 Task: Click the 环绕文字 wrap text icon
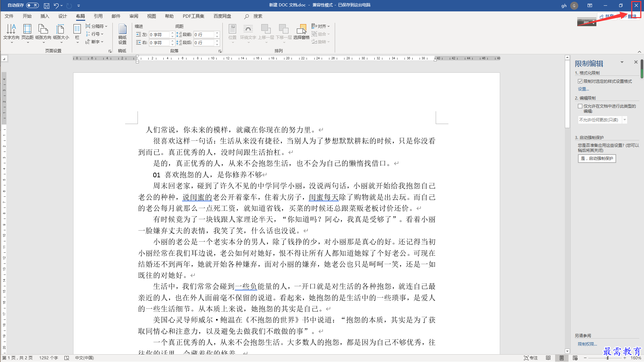click(248, 29)
